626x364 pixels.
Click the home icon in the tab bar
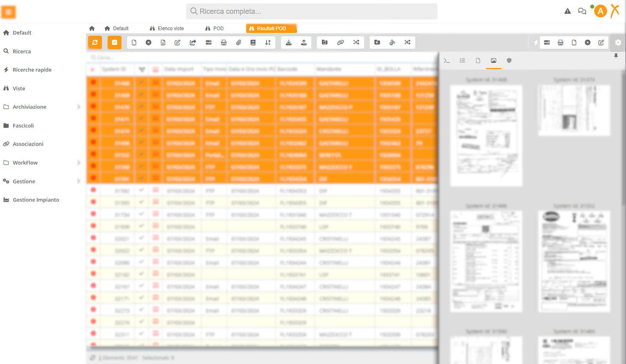[x=92, y=28]
